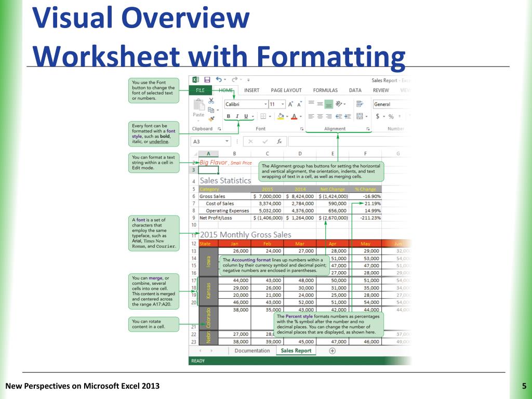Click the Undo arrow icon
Image resolution: width=532 pixels, height=399 pixels.
click(x=219, y=79)
